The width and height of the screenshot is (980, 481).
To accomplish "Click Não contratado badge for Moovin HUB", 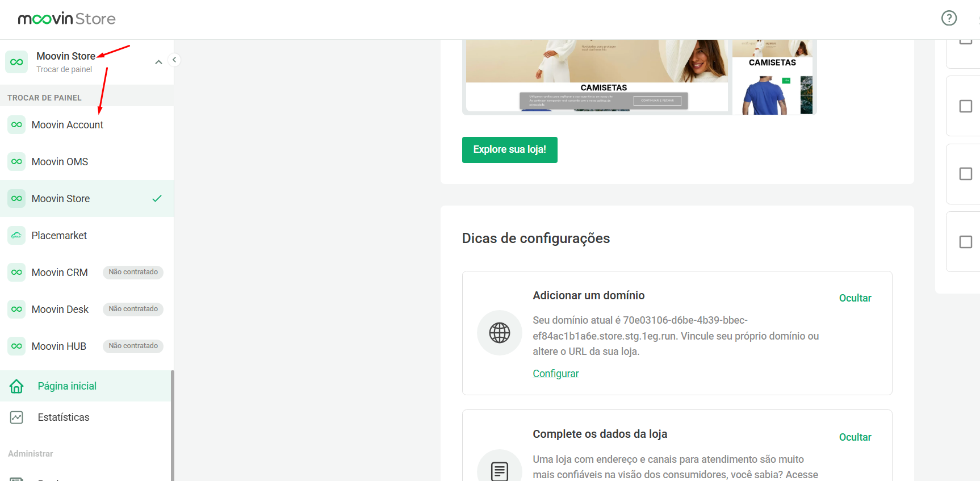I will (x=133, y=346).
